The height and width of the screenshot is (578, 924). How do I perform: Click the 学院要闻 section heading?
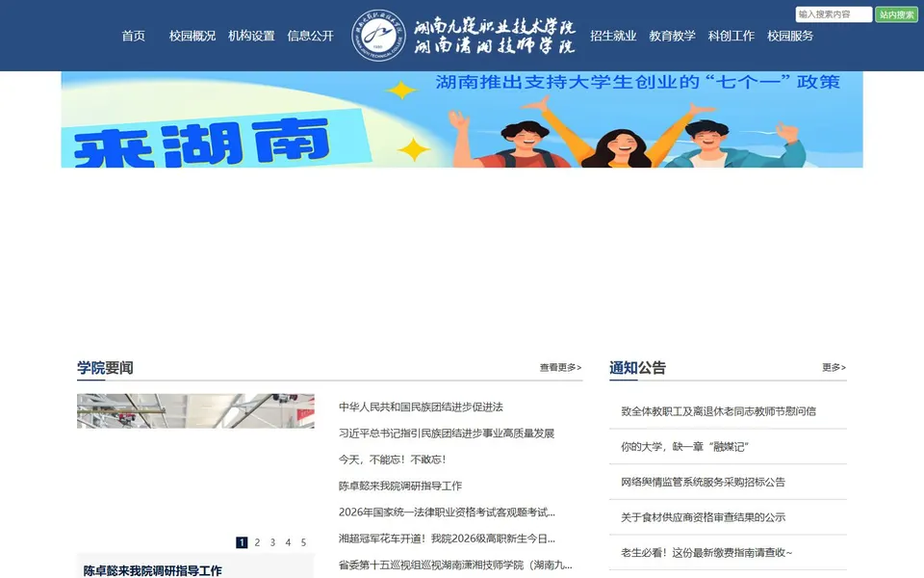pos(105,368)
